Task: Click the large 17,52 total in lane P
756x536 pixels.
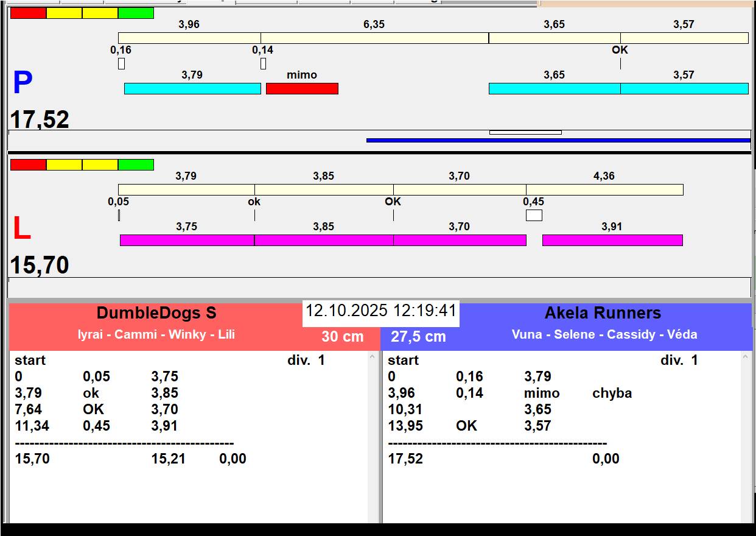Action: 40,119
